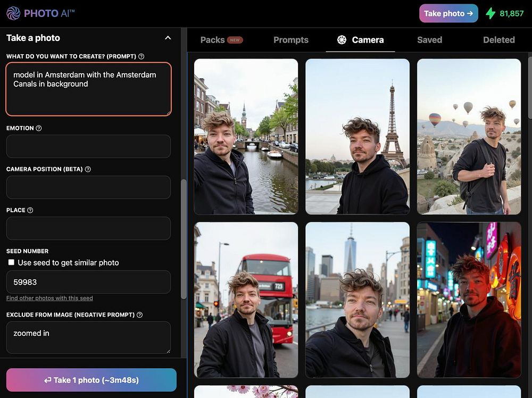Click the Seed Number label

tap(28, 251)
